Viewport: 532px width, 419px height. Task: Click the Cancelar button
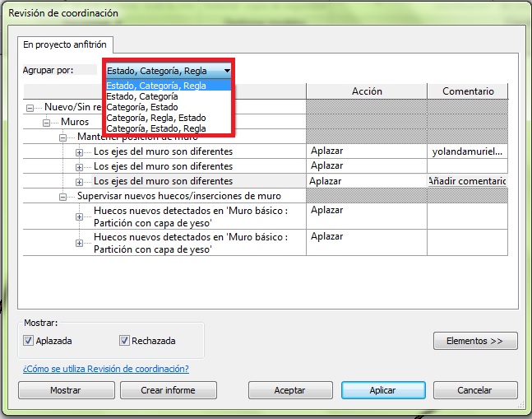pos(474,390)
